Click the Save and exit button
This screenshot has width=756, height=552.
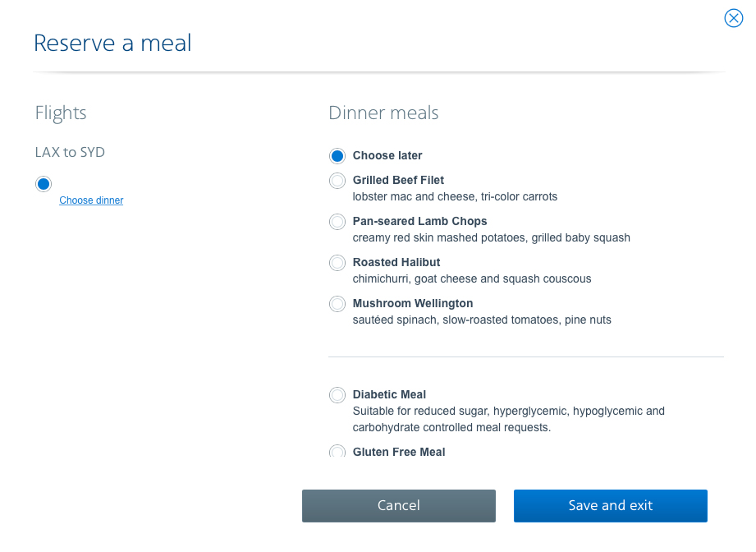click(611, 506)
